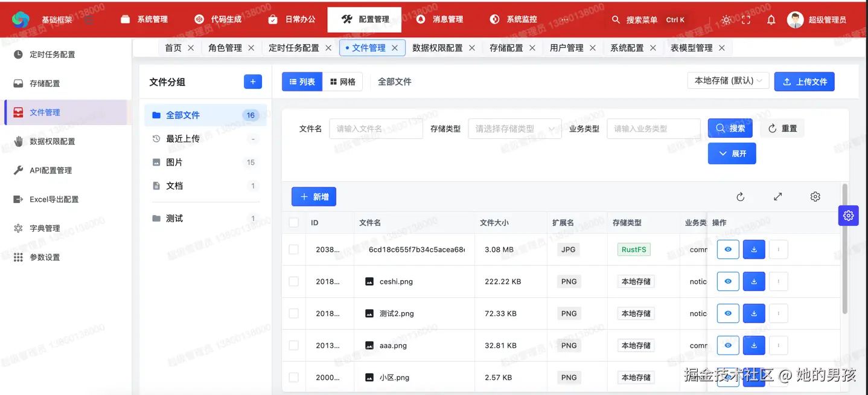Click the 搜索 search button
Screen dimensions: 868x395
click(x=730, y=129)
